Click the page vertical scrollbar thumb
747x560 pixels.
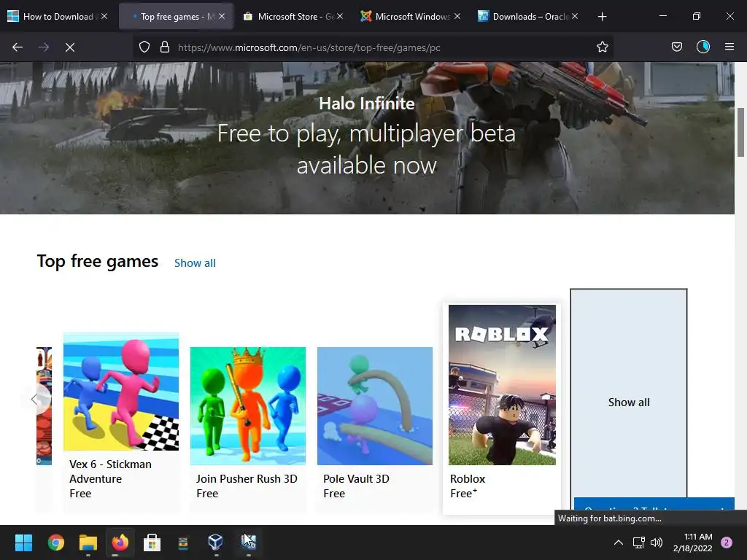pyautogui.click(x=741, y=132)
